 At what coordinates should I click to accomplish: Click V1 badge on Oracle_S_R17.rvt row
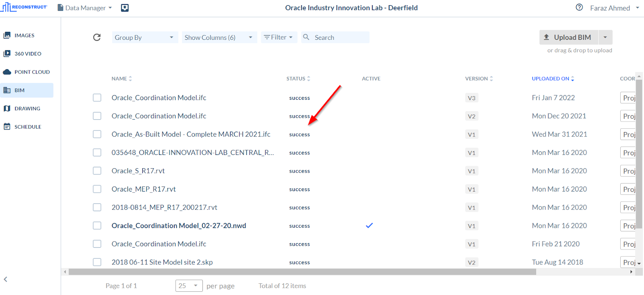coord(472,171)
